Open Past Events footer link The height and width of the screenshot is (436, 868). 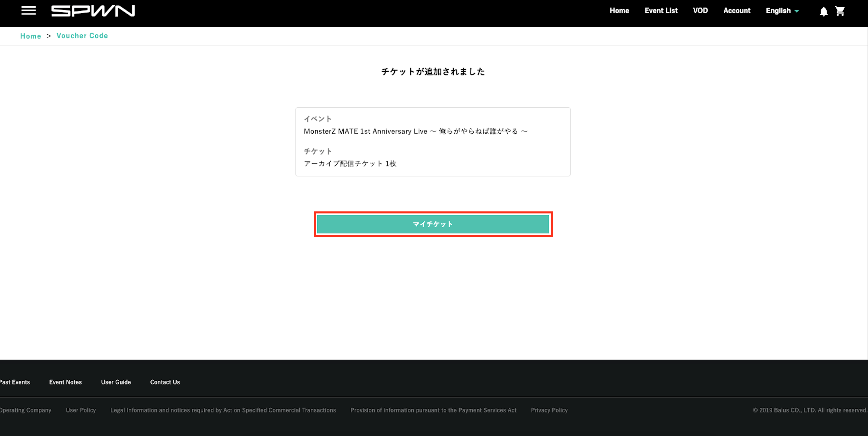[15, 382]
